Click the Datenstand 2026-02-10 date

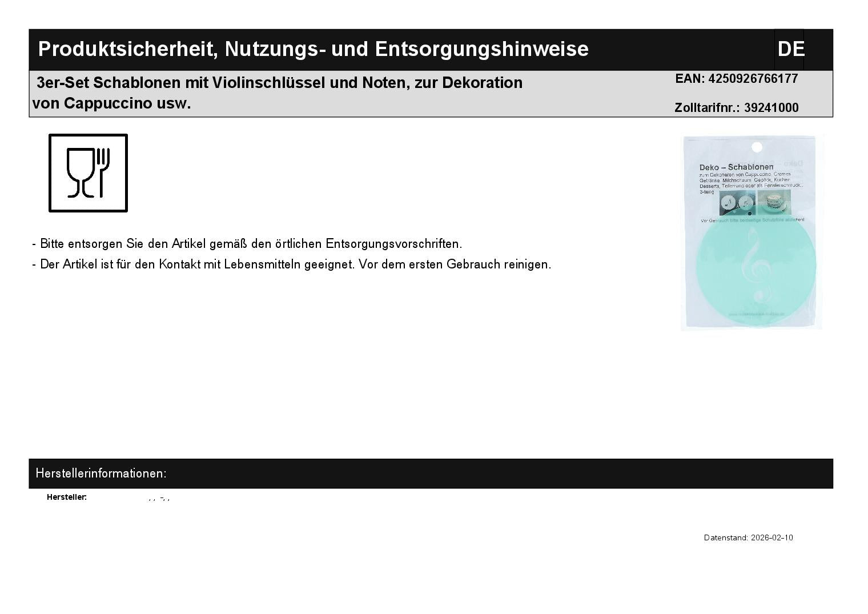[748, 537]
